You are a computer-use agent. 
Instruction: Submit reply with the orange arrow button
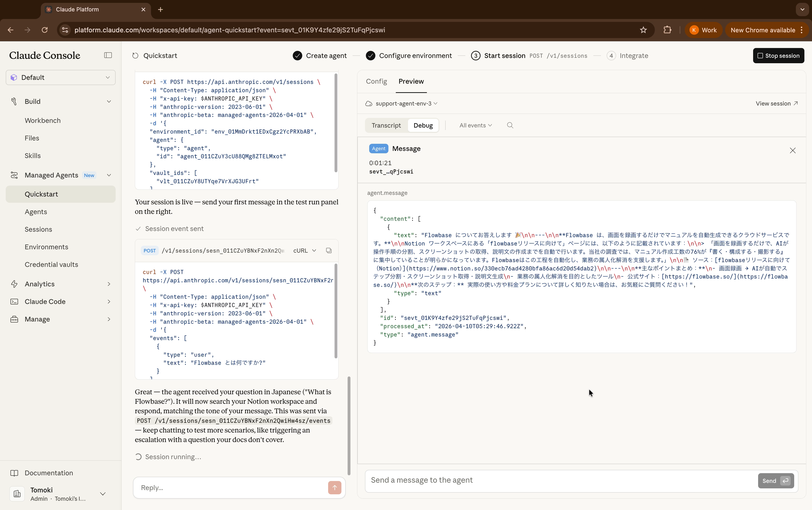click(x=335, y=488)
